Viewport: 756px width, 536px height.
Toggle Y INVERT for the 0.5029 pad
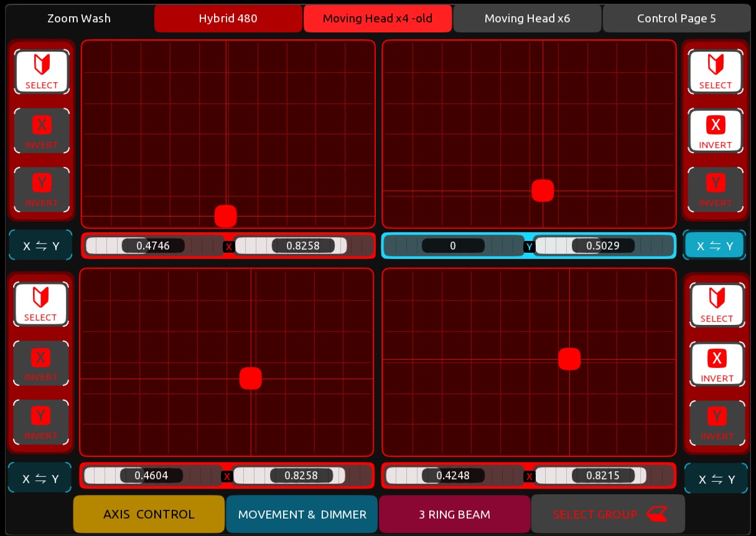tap(716, 189)
